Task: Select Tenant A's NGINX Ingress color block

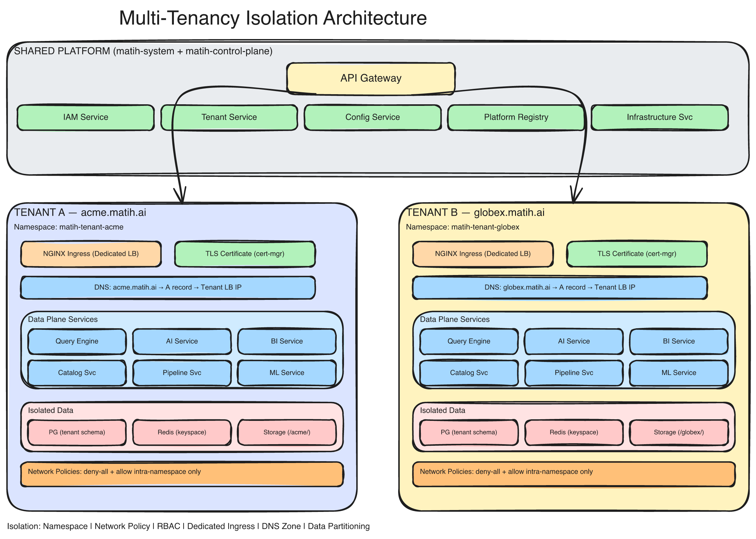Action: click(91, 254)
